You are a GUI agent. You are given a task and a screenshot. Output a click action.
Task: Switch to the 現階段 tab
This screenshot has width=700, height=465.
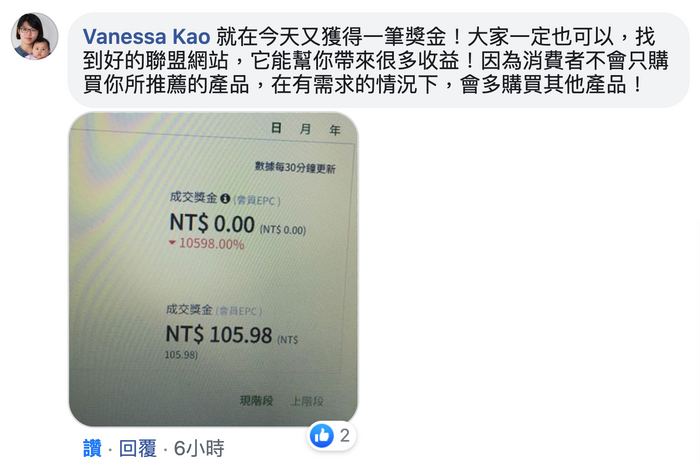click(x=256, y=400)
